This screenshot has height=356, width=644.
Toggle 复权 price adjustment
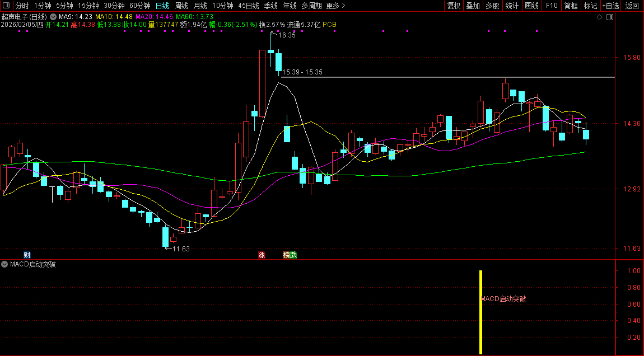pyautogui.click(x=454, y=6)
